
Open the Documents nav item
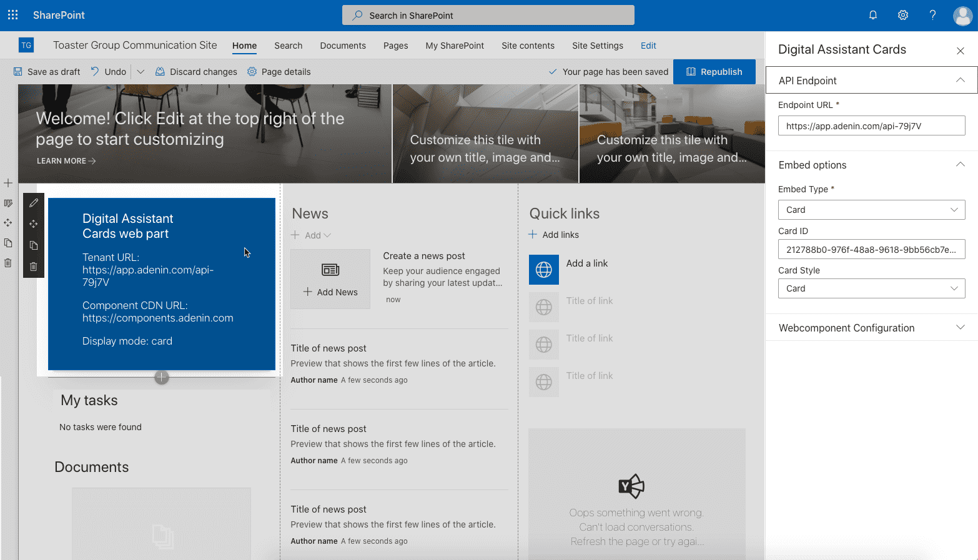(x=343, y=46)
